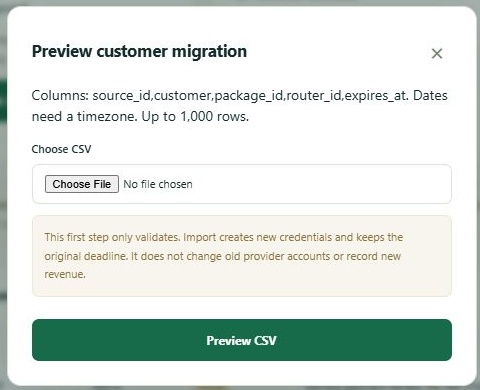Screen dimensions: 480x390
Task: Click the Choose File button
Action: click(x=82, y=184)
